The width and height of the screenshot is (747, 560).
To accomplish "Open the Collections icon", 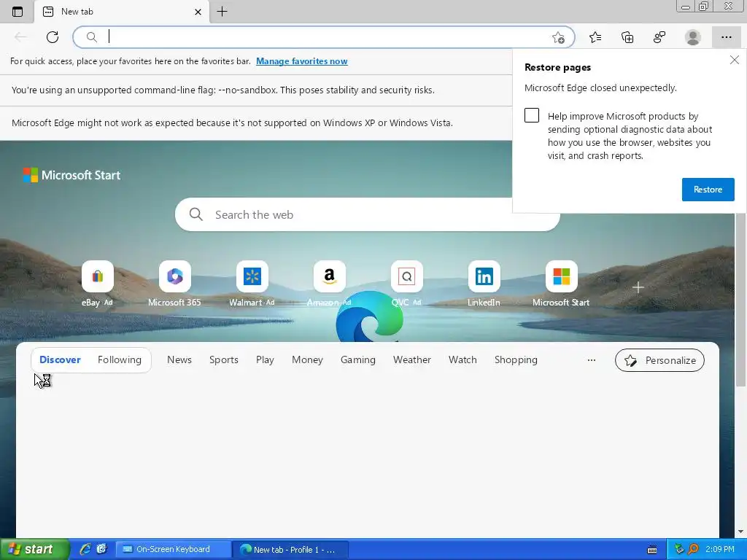I will (627, 37).
